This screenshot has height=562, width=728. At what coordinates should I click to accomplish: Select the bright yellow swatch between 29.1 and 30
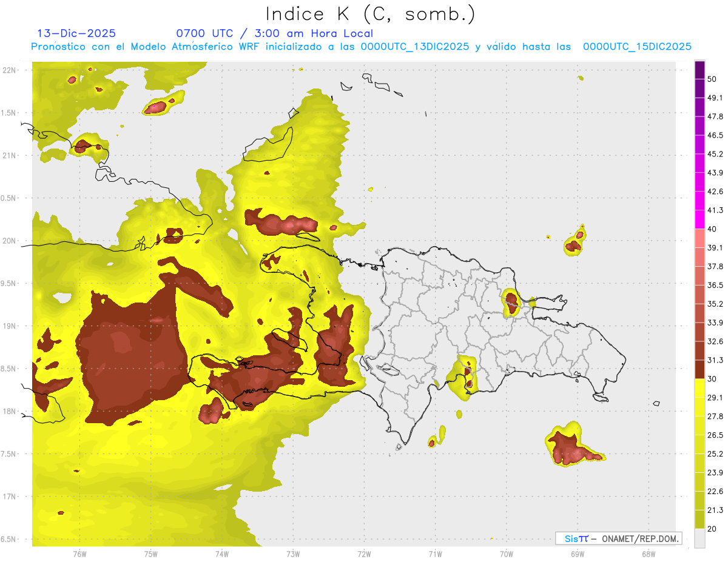(x=700, y=388)
